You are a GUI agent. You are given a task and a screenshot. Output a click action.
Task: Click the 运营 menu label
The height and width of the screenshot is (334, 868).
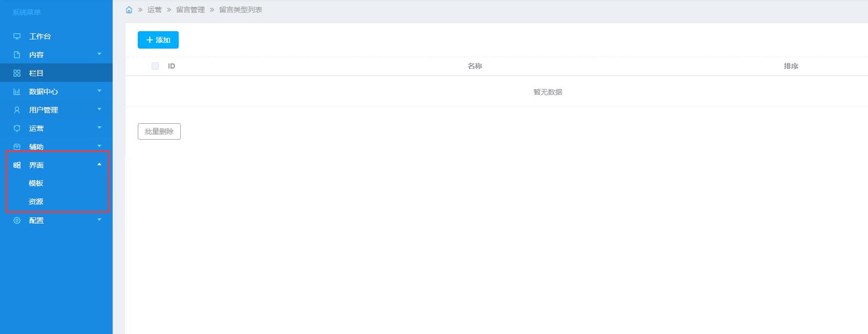coord(36,128)
